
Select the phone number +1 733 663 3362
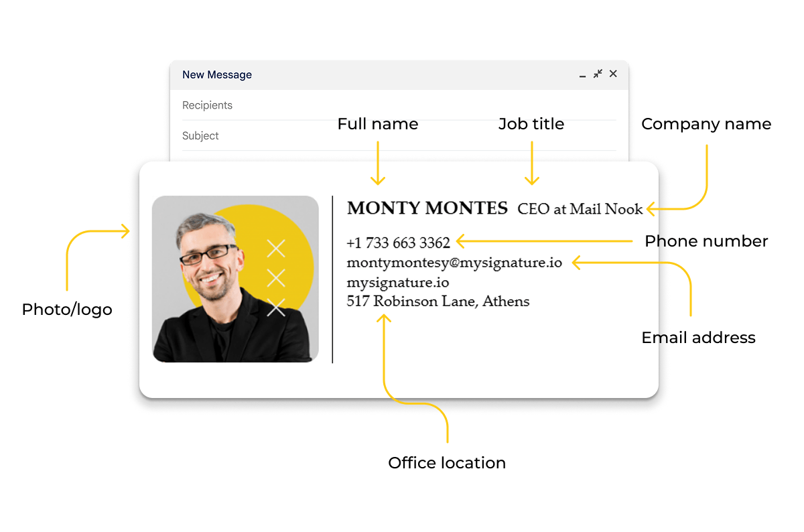click(398, 243)
